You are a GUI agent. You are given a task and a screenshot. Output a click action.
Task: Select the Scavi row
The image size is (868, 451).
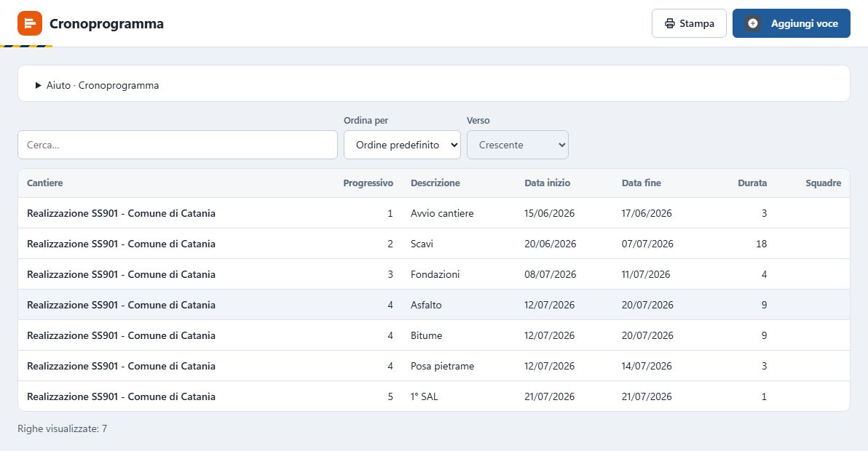[434, 244]
